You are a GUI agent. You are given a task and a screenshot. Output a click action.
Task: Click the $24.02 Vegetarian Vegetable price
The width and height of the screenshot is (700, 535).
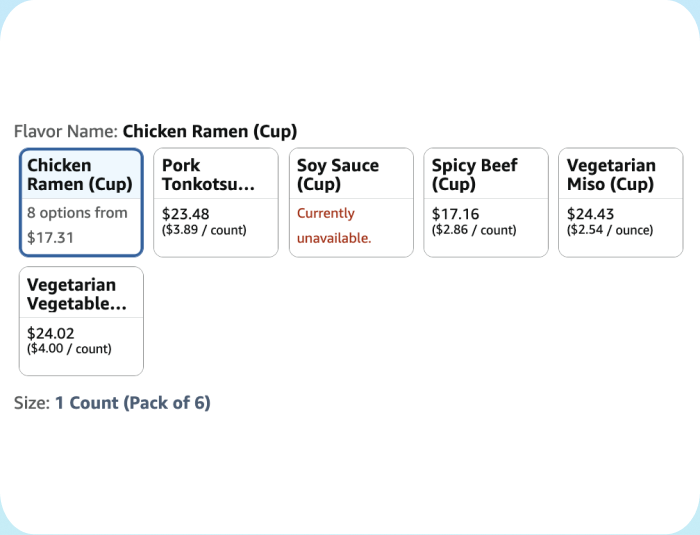(x=50, y=333)
